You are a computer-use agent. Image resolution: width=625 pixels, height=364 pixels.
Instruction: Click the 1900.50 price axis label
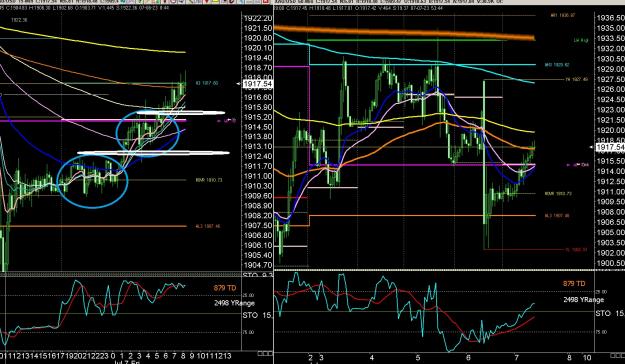(x=610, y=263)
